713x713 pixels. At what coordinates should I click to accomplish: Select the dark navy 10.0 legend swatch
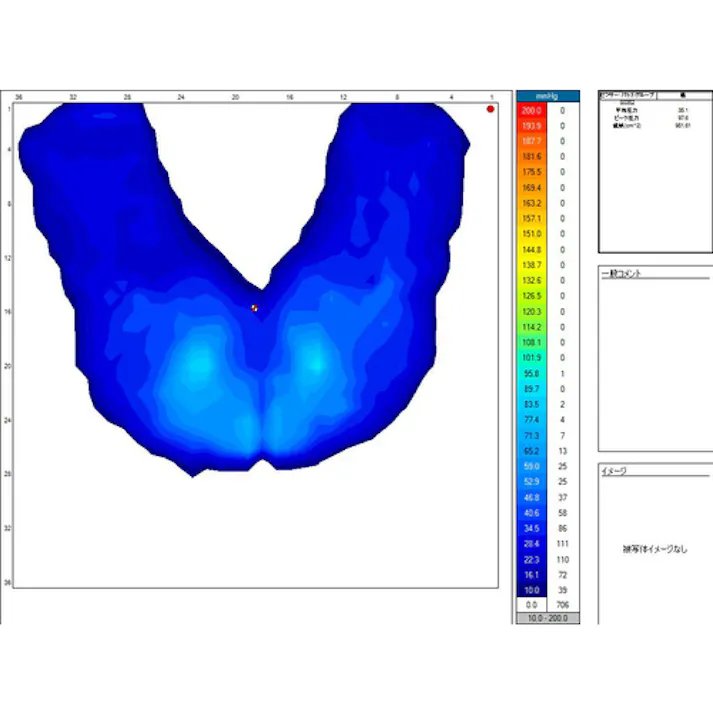[531, 589]
